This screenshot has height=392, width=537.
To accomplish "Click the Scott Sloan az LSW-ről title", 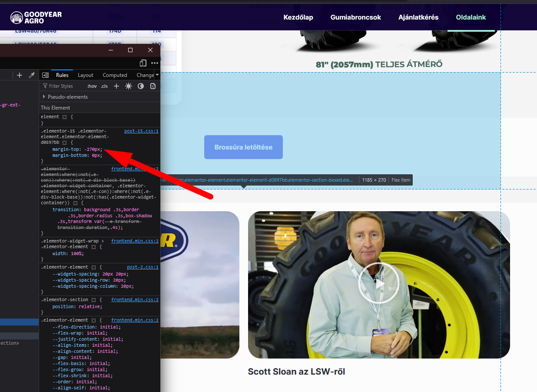I will 296,372.
